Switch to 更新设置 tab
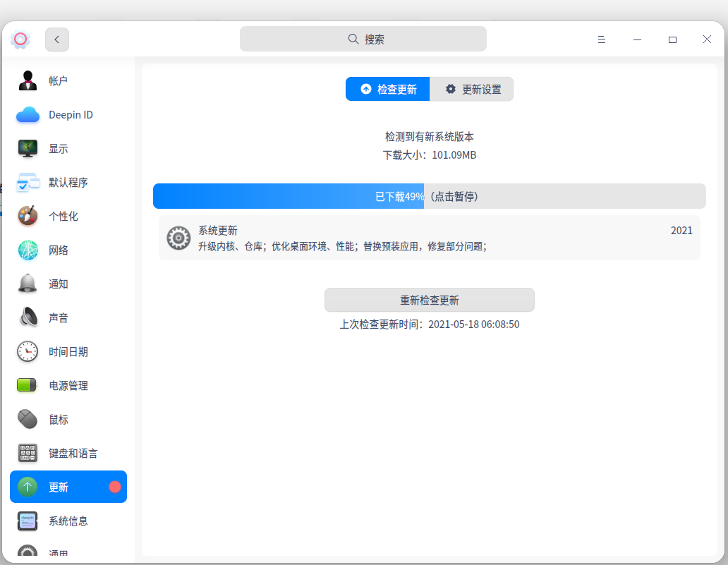This screenshot has width=728, height=565. (472, 89)
